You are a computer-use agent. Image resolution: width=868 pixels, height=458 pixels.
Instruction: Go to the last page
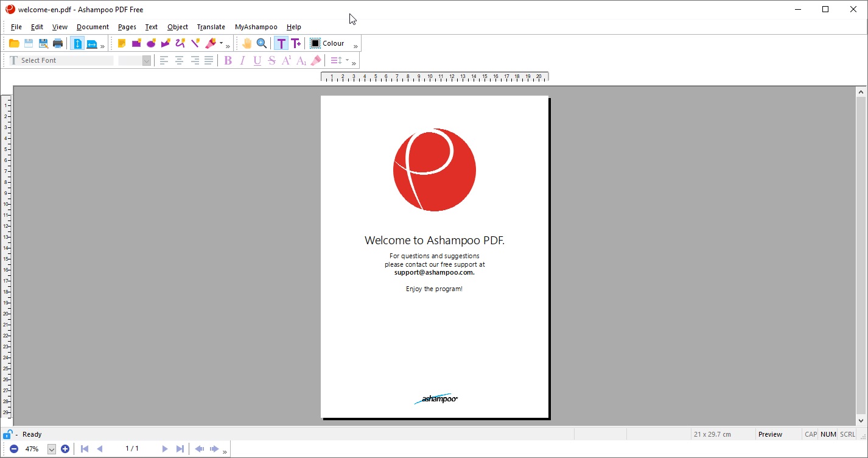(180, 449)
